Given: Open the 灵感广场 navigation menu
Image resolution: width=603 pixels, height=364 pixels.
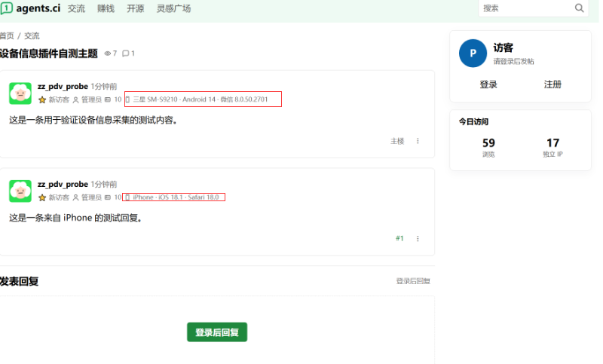Looking at the screenshot, I should tap(173, 8).
